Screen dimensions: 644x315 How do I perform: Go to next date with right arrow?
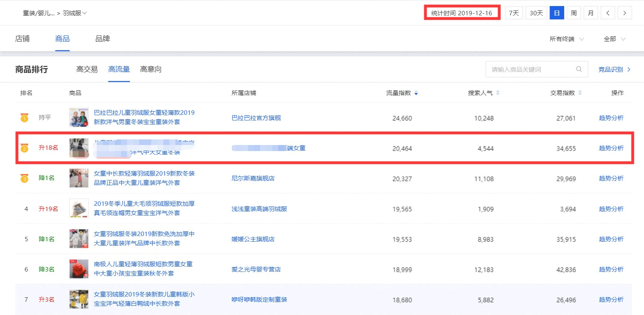click(x=625, y=13)
